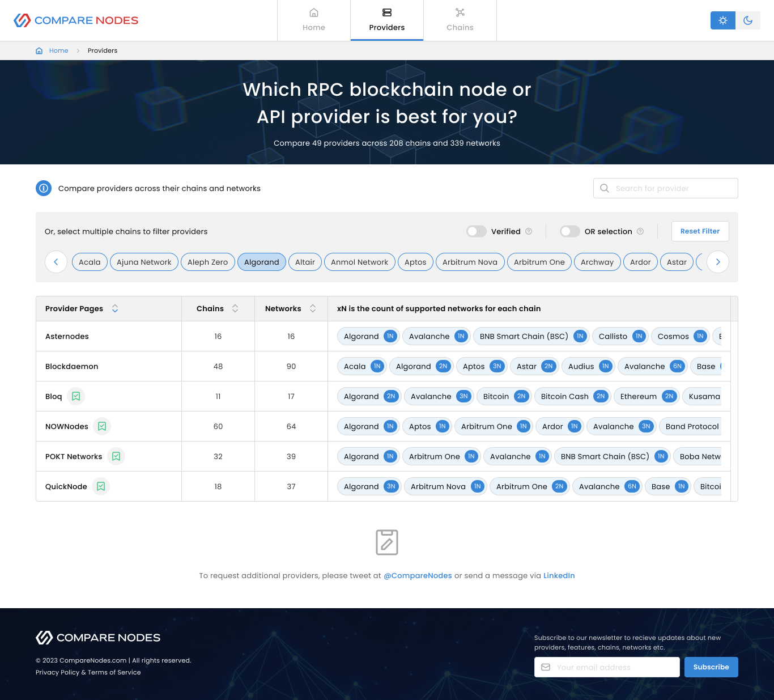Click the verified badge next to QuickNode

coord(101,486)
